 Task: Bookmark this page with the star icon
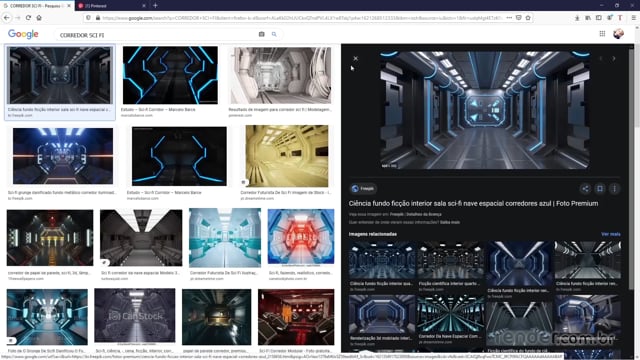pyautogui.click(x=528, y=18)
